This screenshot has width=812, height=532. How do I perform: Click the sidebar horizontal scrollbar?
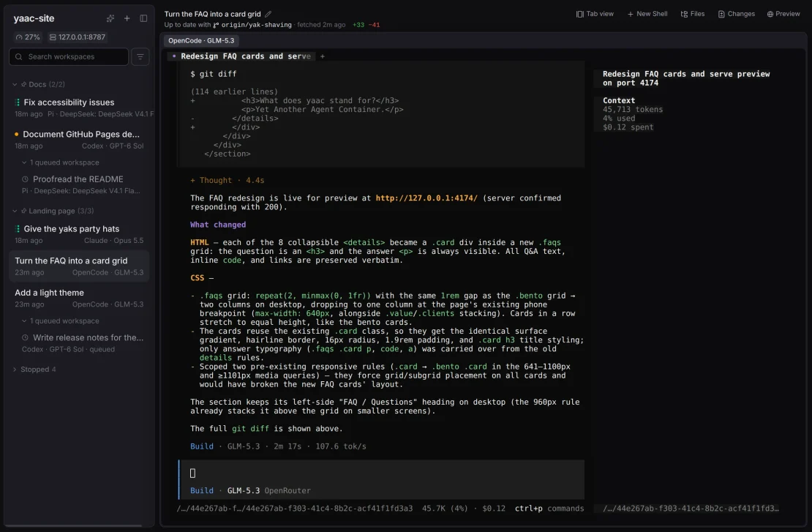pos(73,525)
